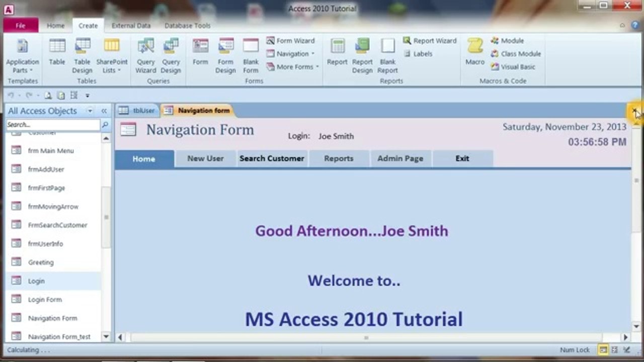Viewport: 644px width, 362px height.
Task: Open Form Design view
Action: pos(225,55)
